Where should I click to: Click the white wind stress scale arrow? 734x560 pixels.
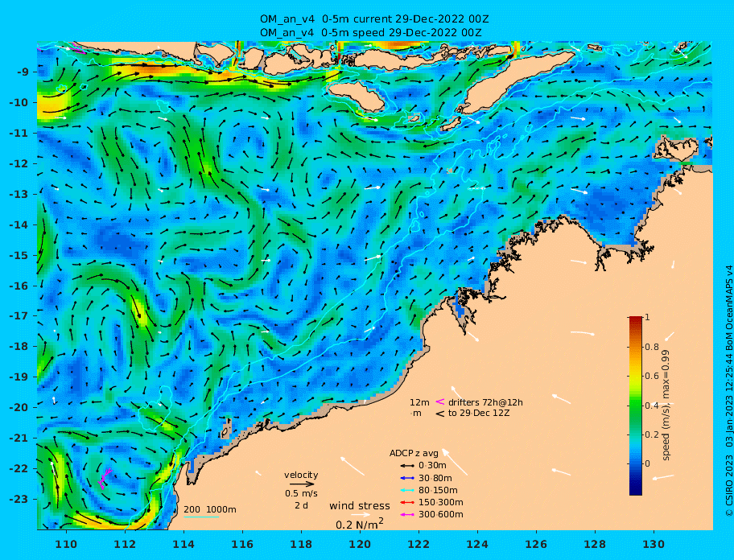pos(361,515)
